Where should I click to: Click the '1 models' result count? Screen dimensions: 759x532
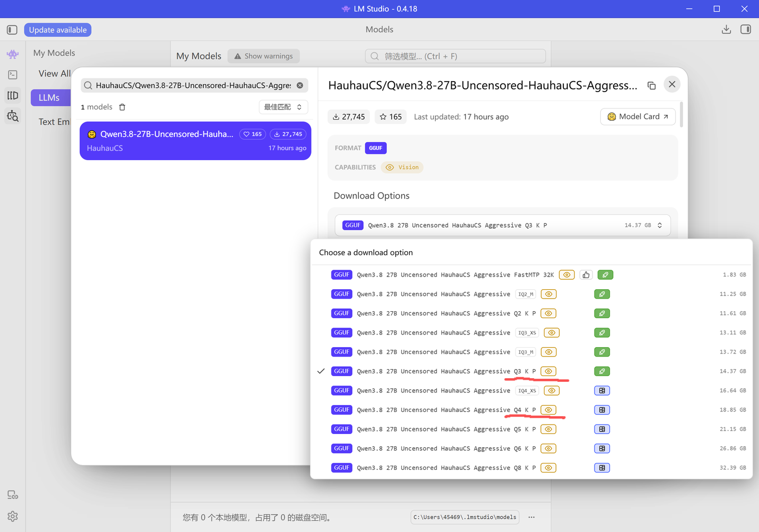coord(96,107)
